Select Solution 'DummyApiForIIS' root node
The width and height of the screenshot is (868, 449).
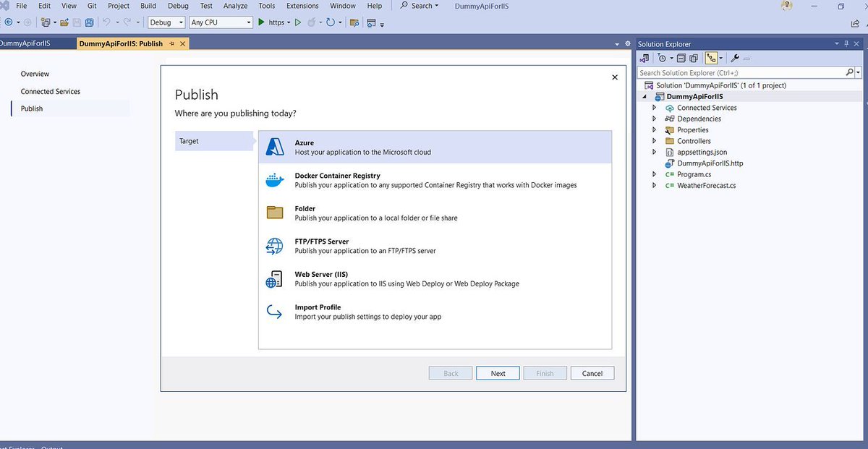720,85
